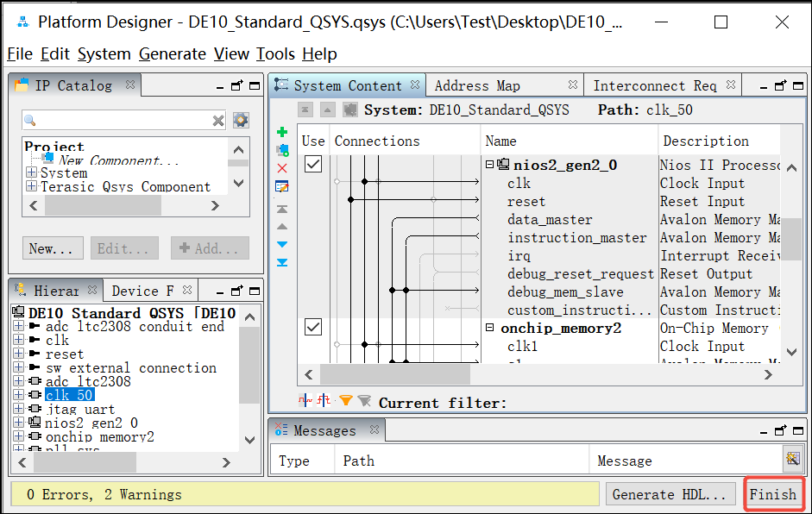Screen dimensions: 812x514
Task: Click the edit parameters icon in System Content toolbar
Action: (282, 186)
